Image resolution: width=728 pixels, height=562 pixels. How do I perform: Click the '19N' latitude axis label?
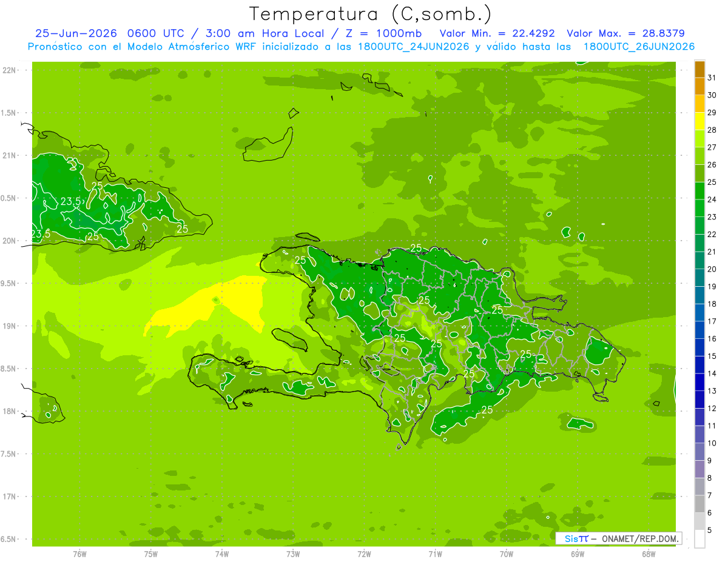[x=9, y=326]
